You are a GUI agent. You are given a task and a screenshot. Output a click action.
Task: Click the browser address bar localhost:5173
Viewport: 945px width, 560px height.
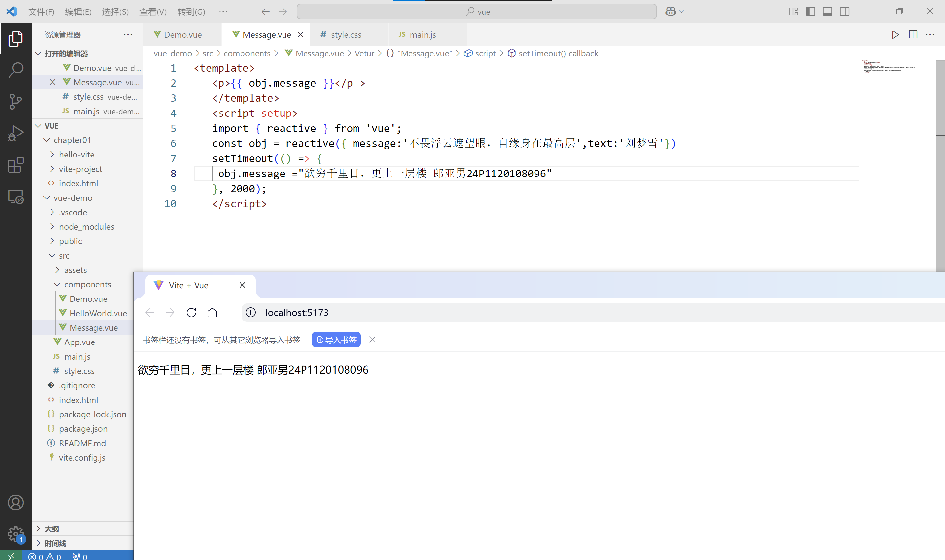tap(593, 312)
